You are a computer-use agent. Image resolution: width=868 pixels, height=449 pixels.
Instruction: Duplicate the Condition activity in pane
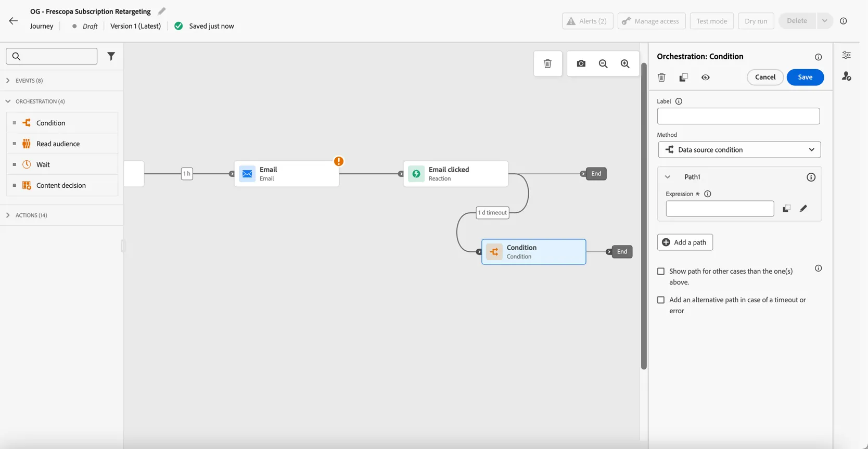click(683, 77)
